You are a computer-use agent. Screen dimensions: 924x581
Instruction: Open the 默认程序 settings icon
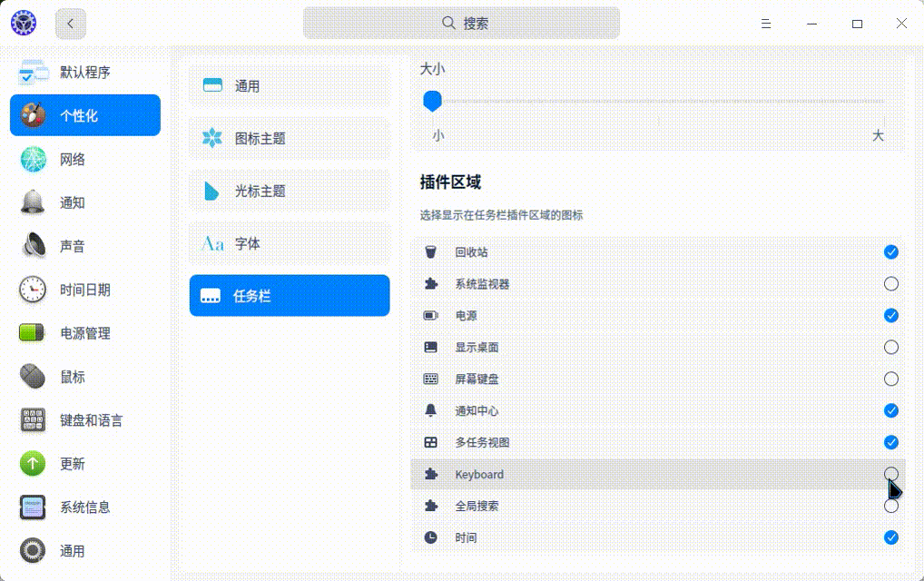34,72
